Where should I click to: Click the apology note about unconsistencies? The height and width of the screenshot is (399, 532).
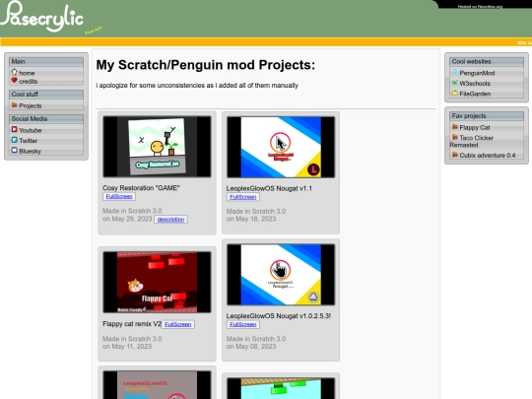point(197,86)
